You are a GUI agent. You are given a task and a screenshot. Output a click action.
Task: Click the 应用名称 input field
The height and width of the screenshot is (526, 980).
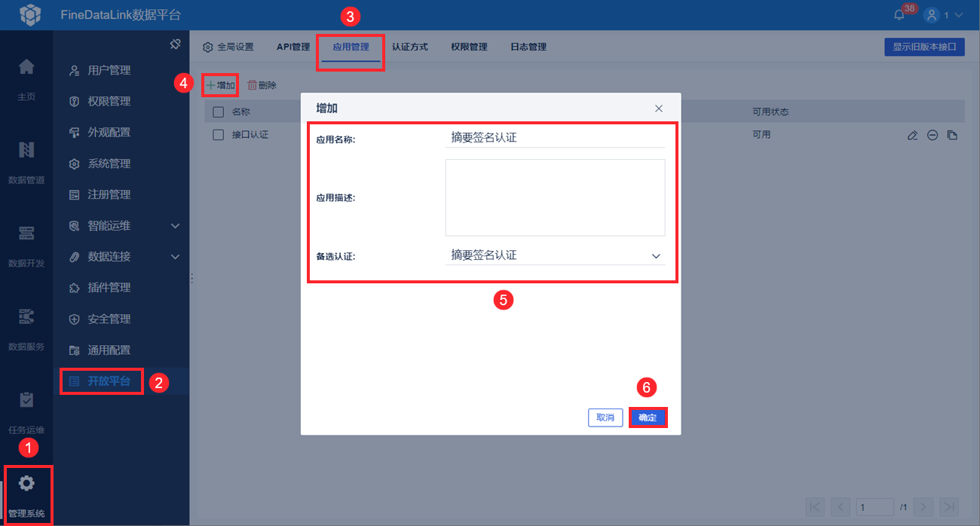[x=555, y=137]
